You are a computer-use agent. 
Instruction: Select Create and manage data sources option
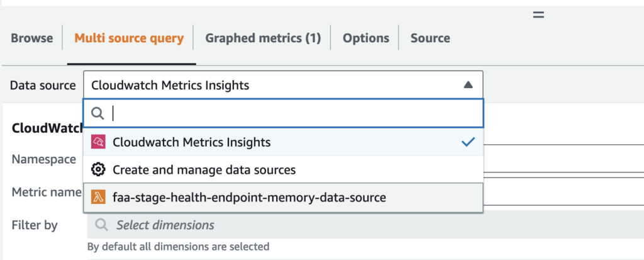(284, 169)
